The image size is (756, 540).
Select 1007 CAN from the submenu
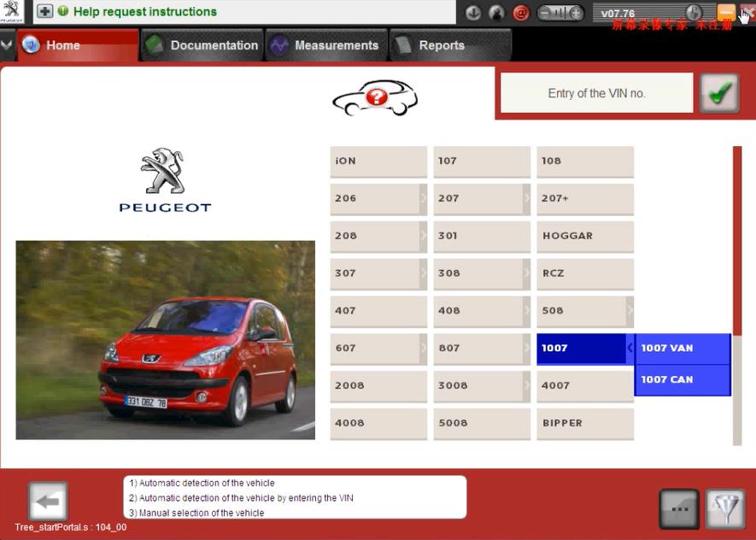point(683,380)
